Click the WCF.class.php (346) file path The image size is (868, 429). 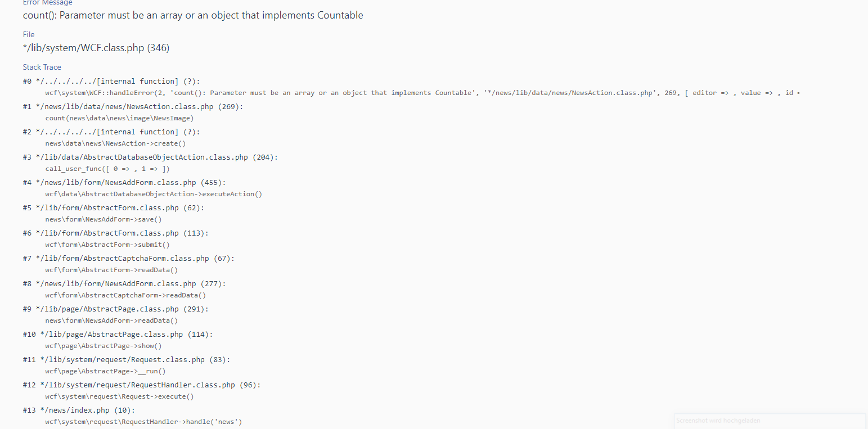tap(96, 48)
